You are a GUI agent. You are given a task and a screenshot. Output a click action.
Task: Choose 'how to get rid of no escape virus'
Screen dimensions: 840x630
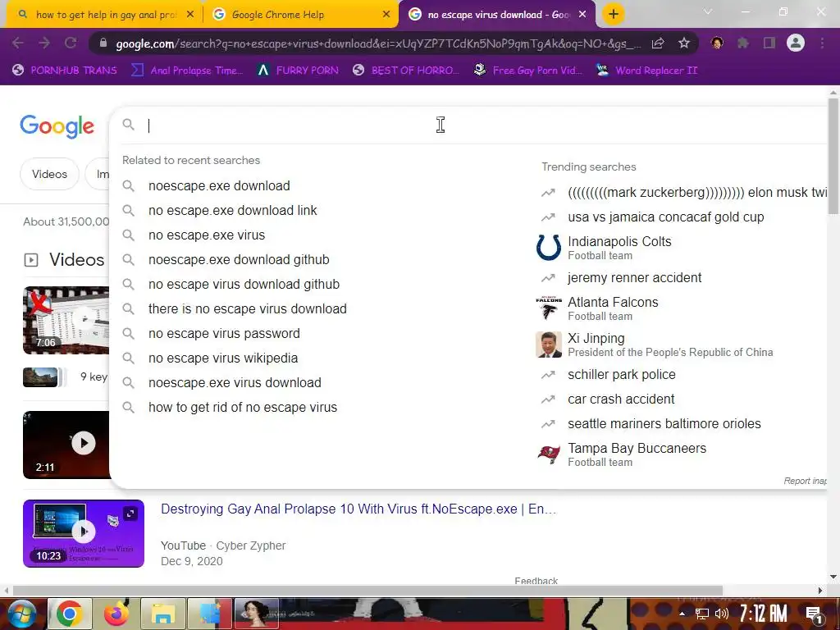(243, 408)
